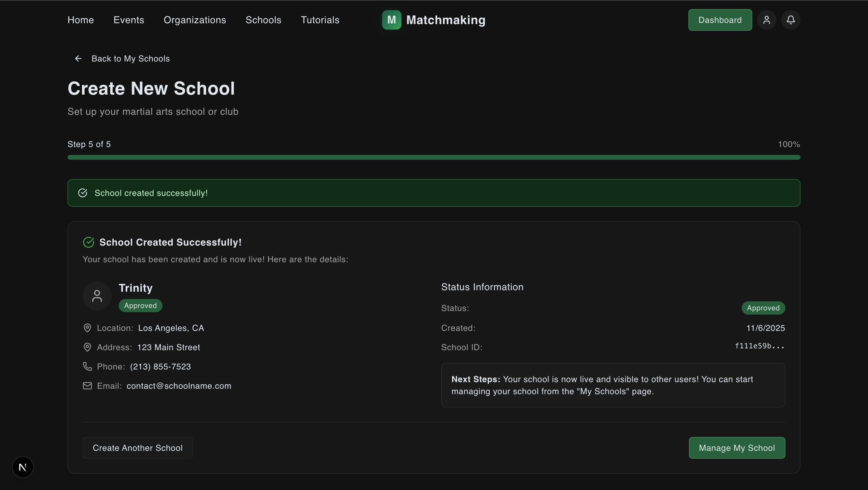Click the School ID f111e59b... value
Image resolution: width=868 pixels, height=490 pixels.
coord(760,346)
